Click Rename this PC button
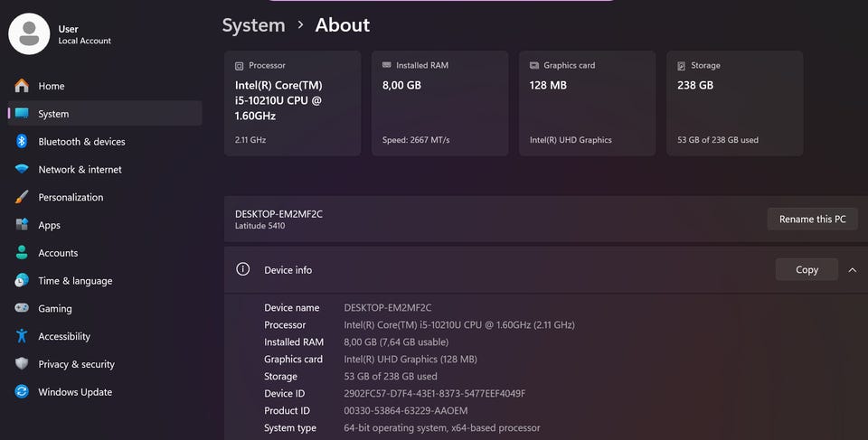This screenshot has width=868, height=440. (x=812, y=220)
